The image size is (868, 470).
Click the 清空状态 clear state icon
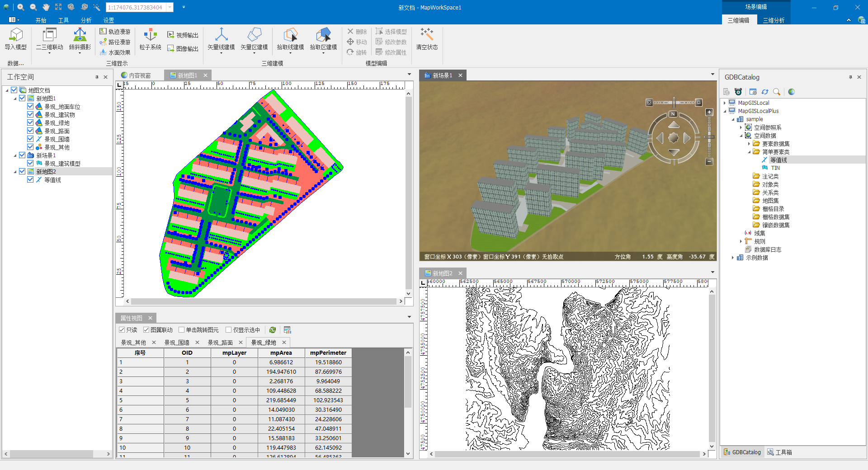[x=427, y=35]
